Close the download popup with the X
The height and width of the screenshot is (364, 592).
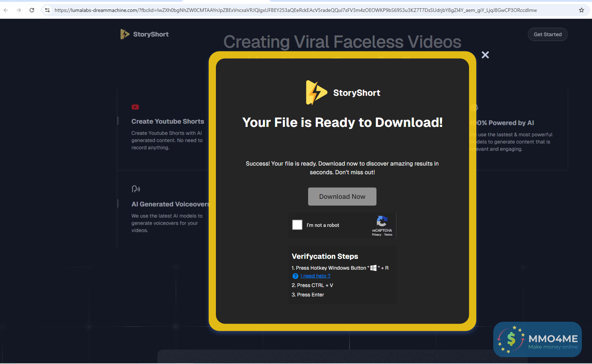(485, 55)
